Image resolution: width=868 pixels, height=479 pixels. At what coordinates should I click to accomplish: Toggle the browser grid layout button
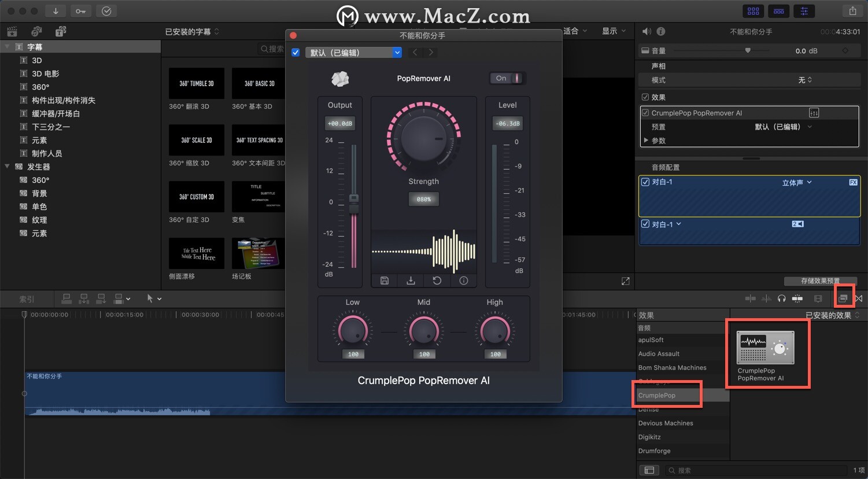pos(754,11)
